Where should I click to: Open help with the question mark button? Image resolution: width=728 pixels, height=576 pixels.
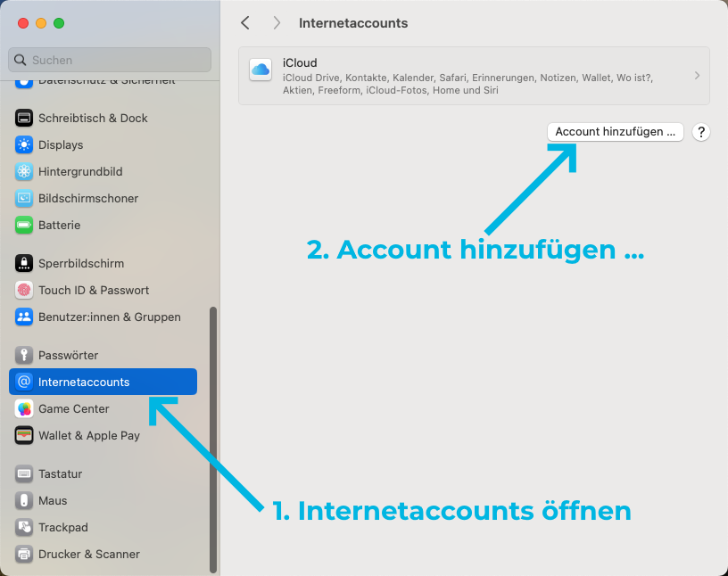(x=701, y=132)
